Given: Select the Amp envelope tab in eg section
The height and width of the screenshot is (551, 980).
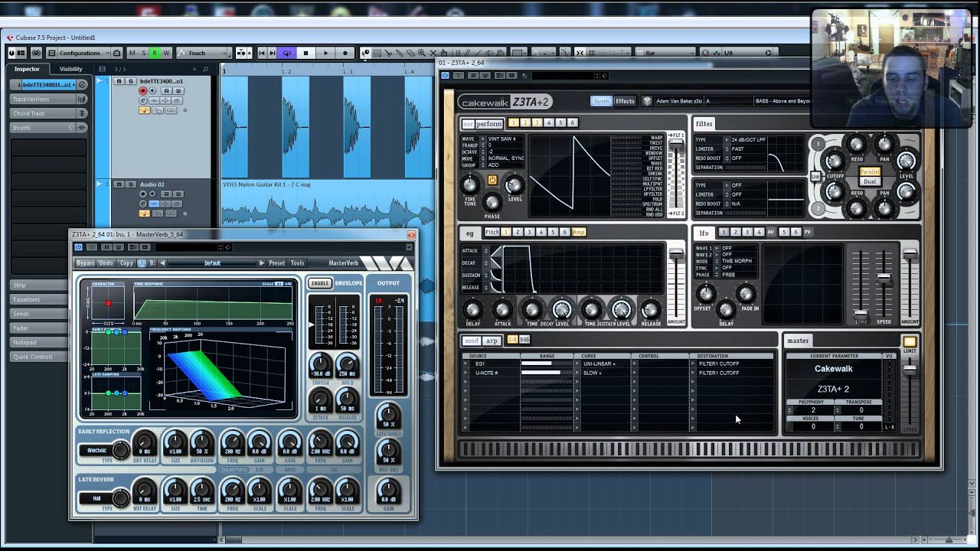Looking at the screenshot, I should click(x=579, y=232).
